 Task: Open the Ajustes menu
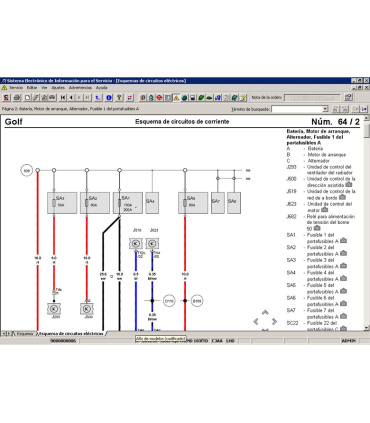coord(58,88)
